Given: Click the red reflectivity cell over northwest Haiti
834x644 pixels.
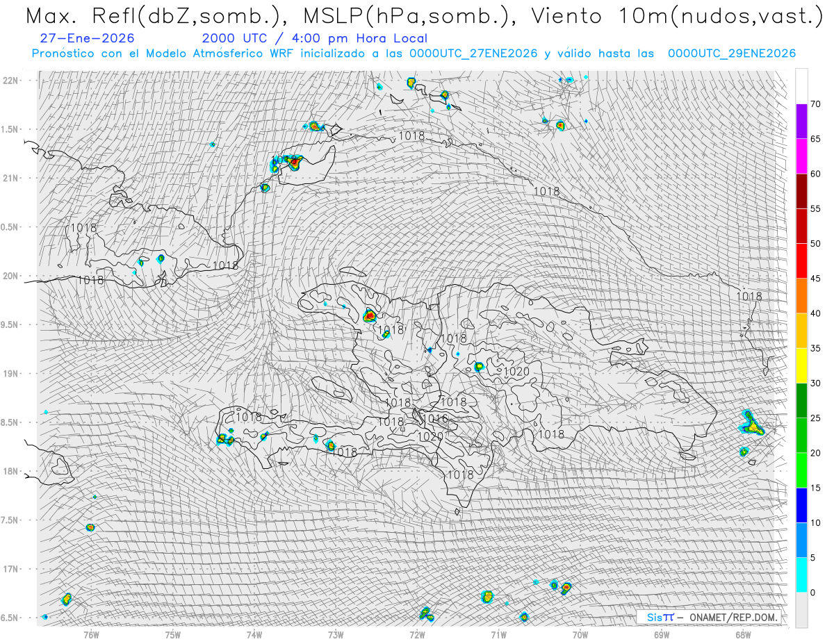Looking at the screenshot, I should 369,315.
